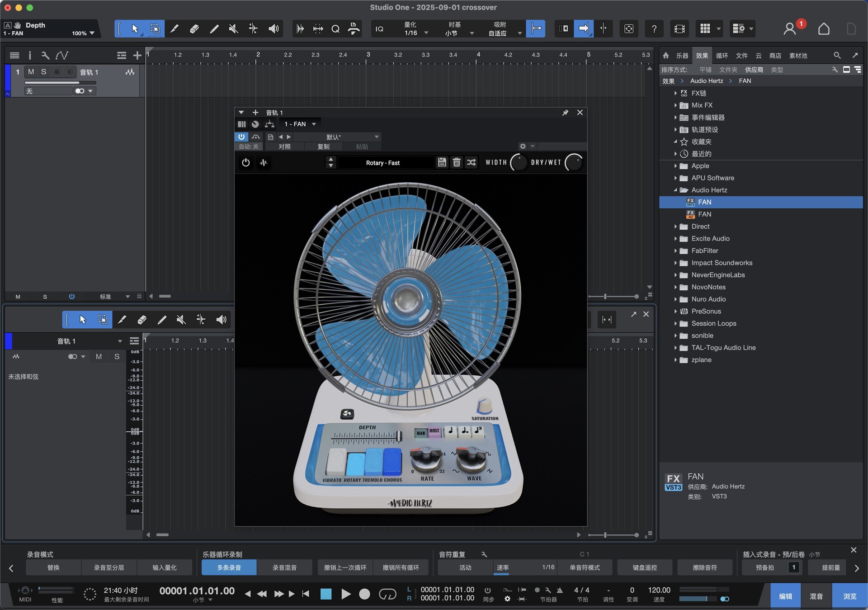Click the 对照 compare button
The width and height of the screenshot is (868, 610).
(284, 147)
